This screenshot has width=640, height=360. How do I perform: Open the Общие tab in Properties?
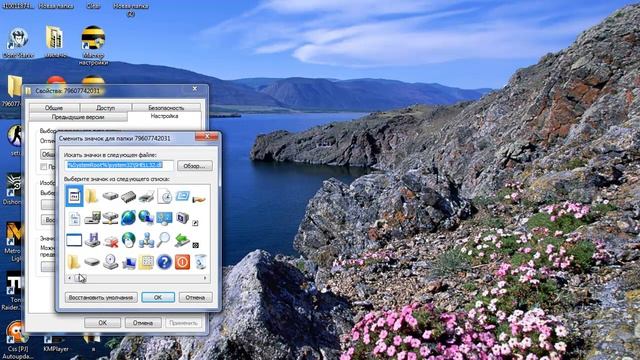pos(54,108)
